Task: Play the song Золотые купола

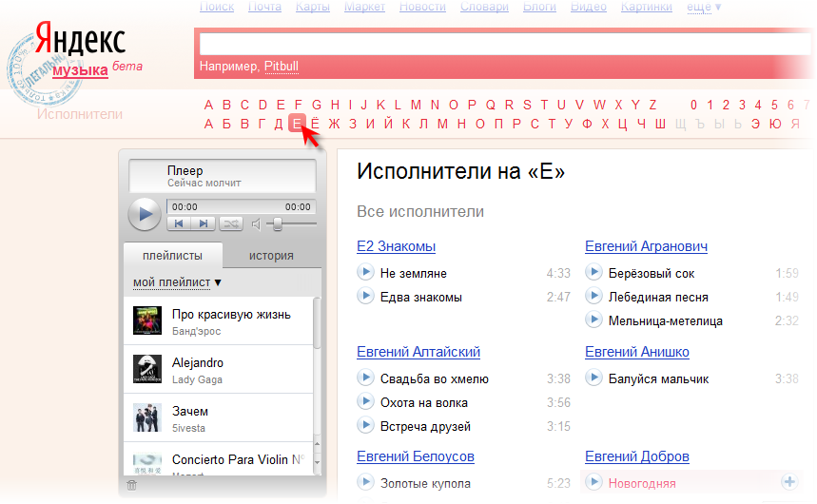Action: tap(365, 482)
